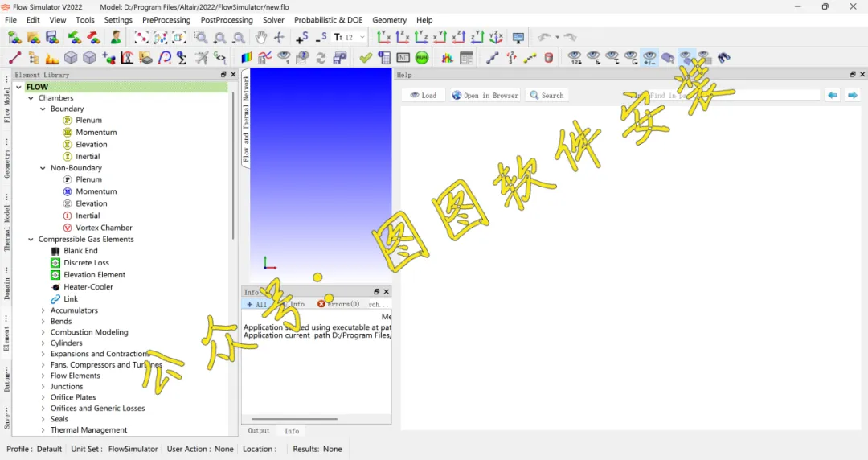Click the binoculars find icon
868x460 pixels.
point(724,58)
